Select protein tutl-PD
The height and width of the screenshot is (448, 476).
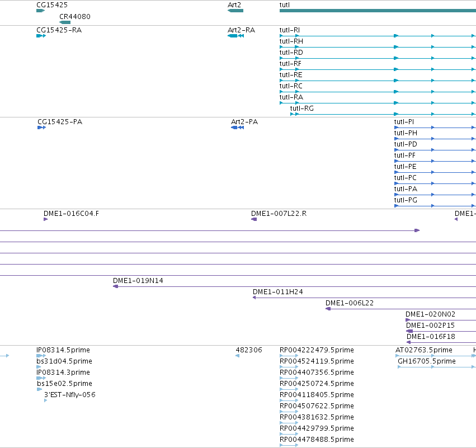406,144
